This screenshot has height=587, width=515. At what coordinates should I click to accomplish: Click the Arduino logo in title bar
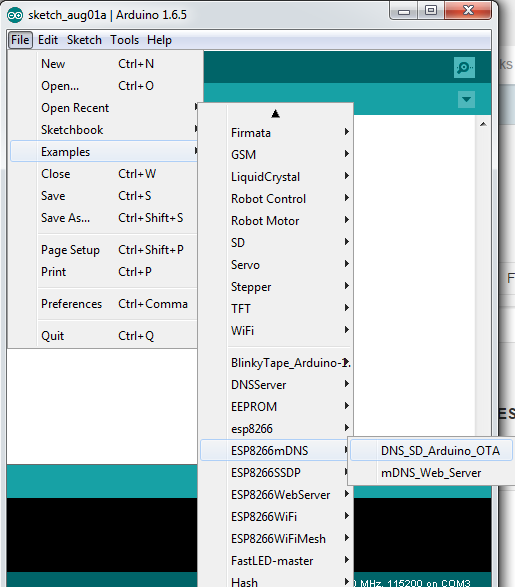pyautogui.click(x=15, y=15)
